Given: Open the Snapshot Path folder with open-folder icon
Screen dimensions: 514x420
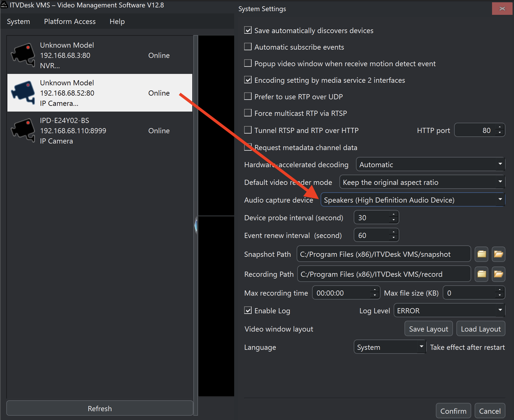Looking at the screenshot, I should click(x=498, y=254).
